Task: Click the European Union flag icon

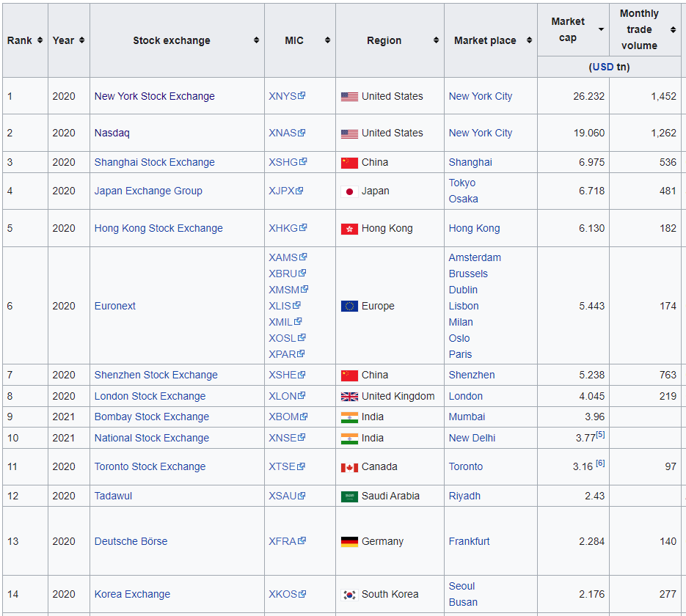Action: tap(349, 306)
